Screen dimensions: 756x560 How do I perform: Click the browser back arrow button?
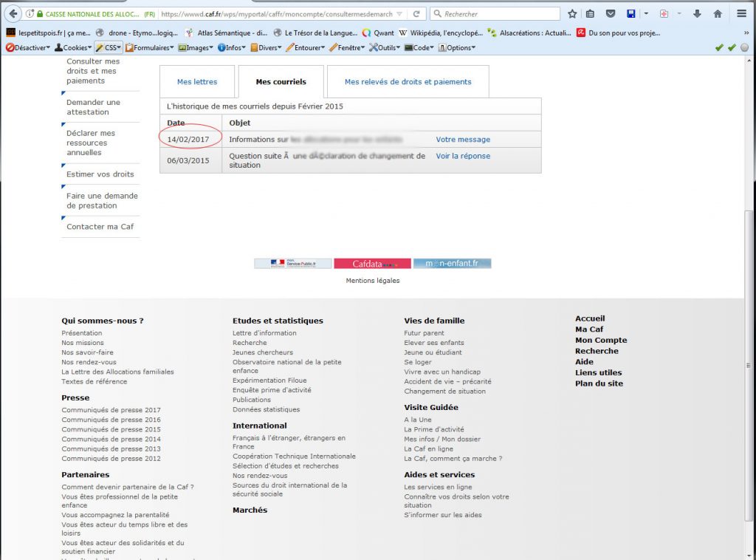(13, 14)
